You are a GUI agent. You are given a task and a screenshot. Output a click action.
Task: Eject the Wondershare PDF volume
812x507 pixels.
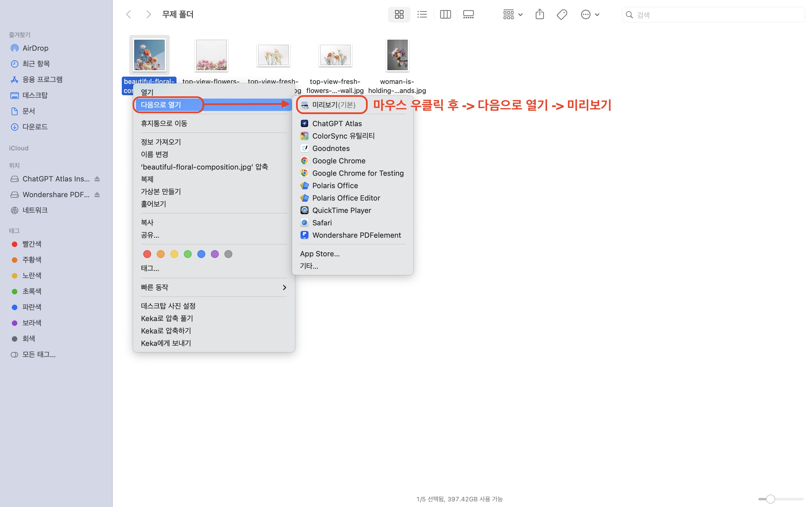tap(97, 194)
